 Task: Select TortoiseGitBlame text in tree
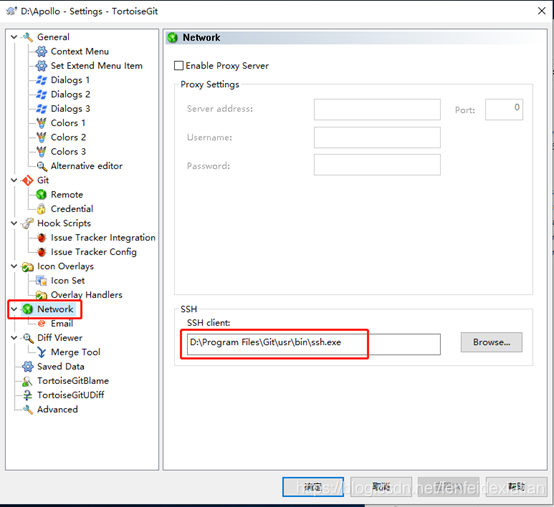click(x=73, y=381)
